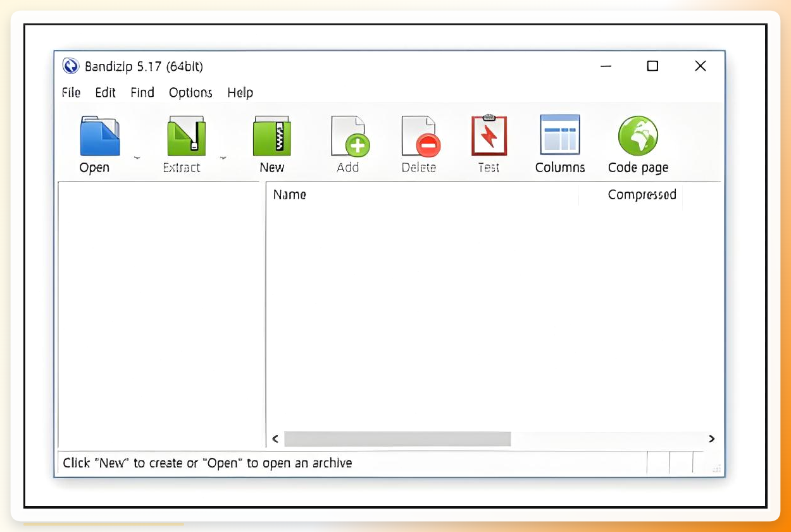
Task: Click the status bar hint about "New" or "Open"
Action: pos(208,463)
